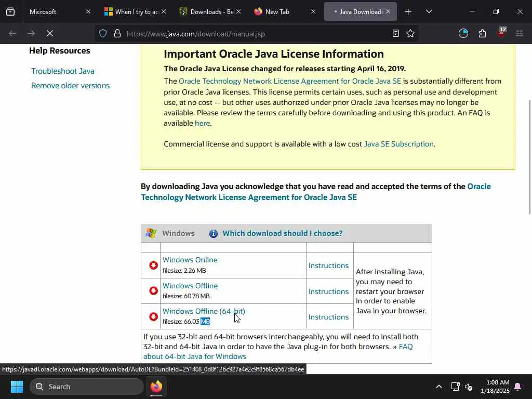Viewport: 532px width, 399px height.
Task: Open Instructions for Windows Offline (64-bit)
Action: [328, 317]
